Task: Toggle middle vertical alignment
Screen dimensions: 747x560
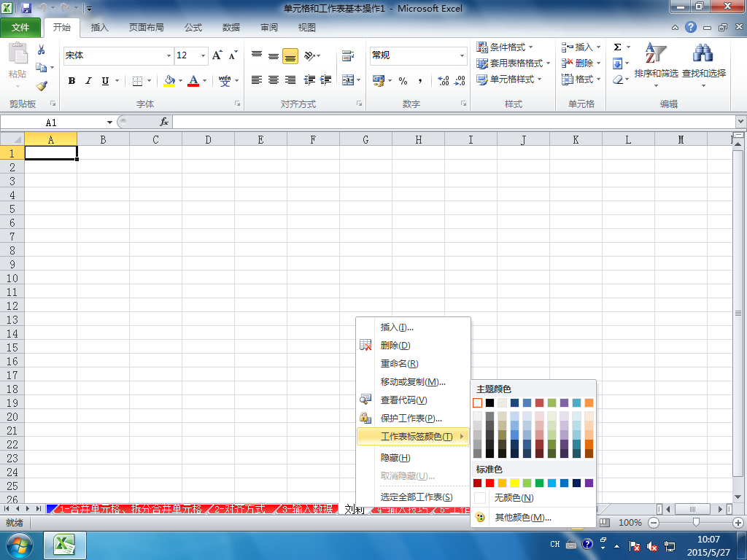Action: pos(274,56)
